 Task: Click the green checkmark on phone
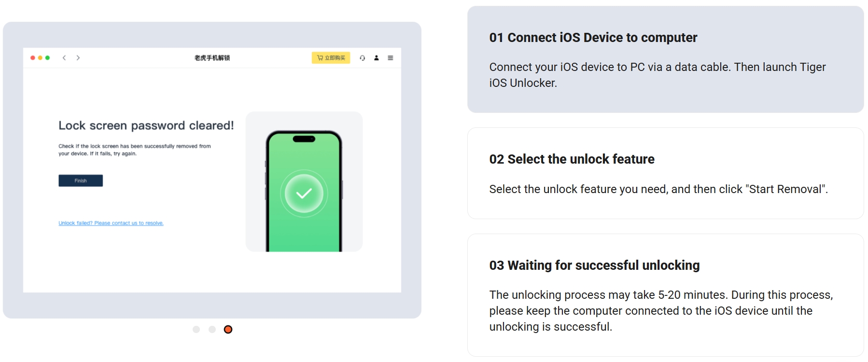coord(304,194)
